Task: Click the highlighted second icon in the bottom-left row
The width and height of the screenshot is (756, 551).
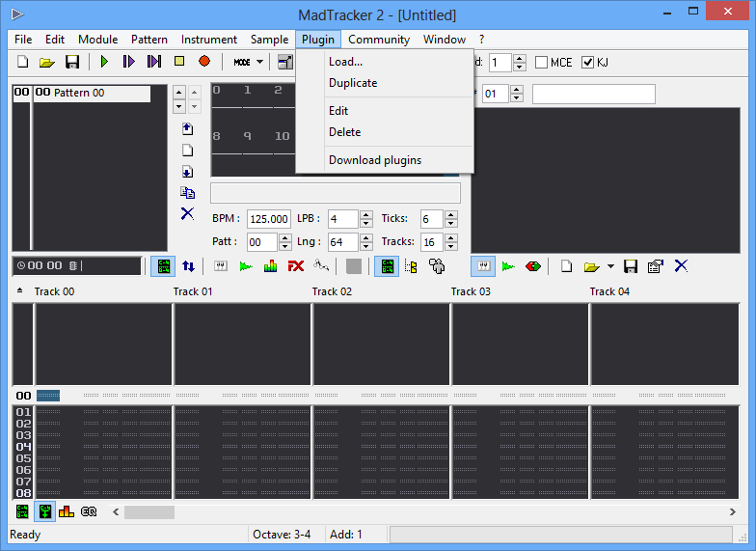Action: [x=44, y=511]
